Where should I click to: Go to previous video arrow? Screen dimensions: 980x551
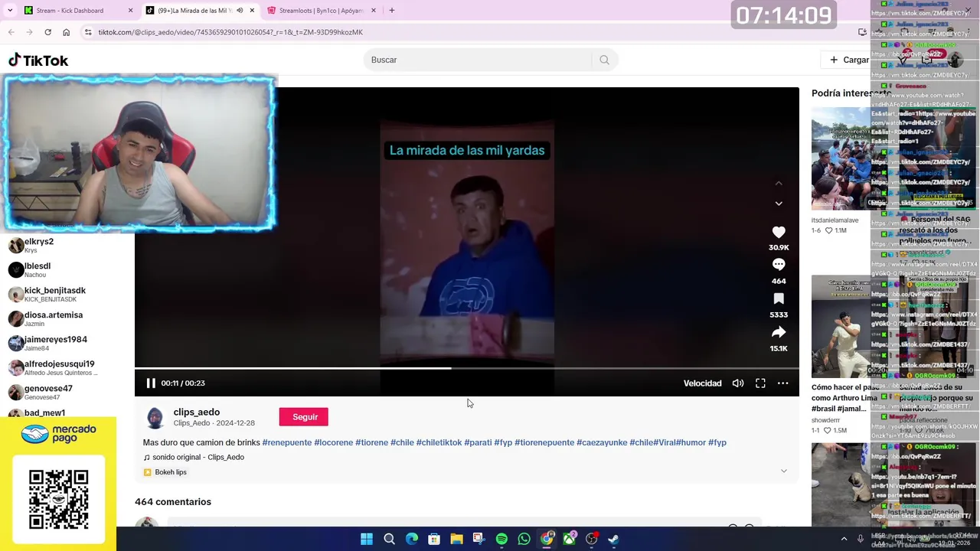coord(779,184)
